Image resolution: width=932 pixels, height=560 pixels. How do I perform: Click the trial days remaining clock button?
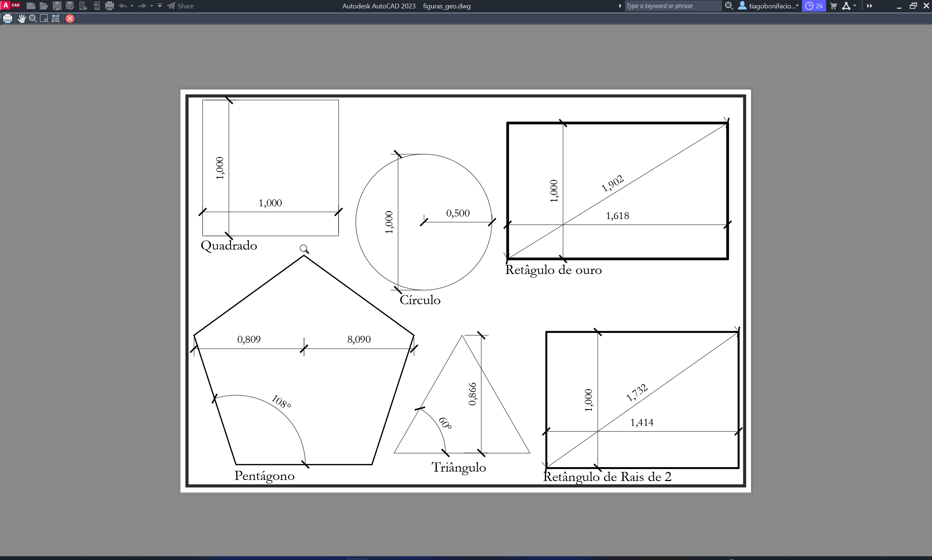pyautogui.click(x=813, y=6)
